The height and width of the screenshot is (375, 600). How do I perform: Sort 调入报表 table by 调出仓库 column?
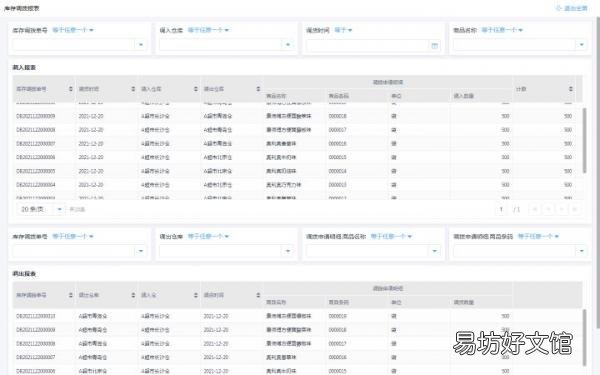[x=258, y=89]
